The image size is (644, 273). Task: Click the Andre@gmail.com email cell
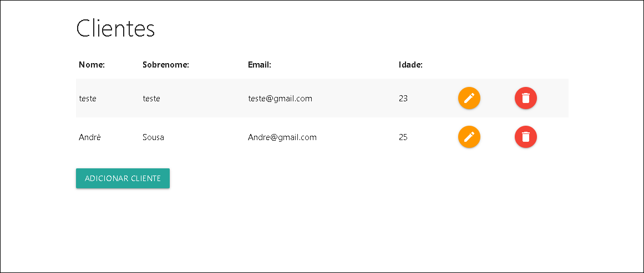click(282, 137)
